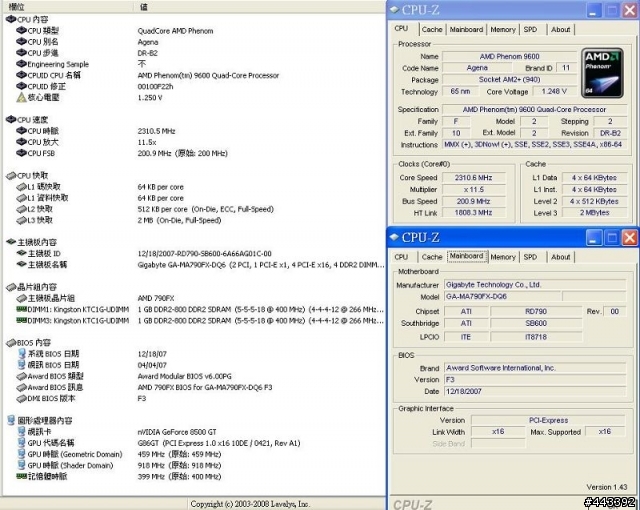Click the Level 3 cache value 2 MBytes
Image resolution: width=640 pixels, height=510 pixels.
pyautogui.click(x=594, y=213)
